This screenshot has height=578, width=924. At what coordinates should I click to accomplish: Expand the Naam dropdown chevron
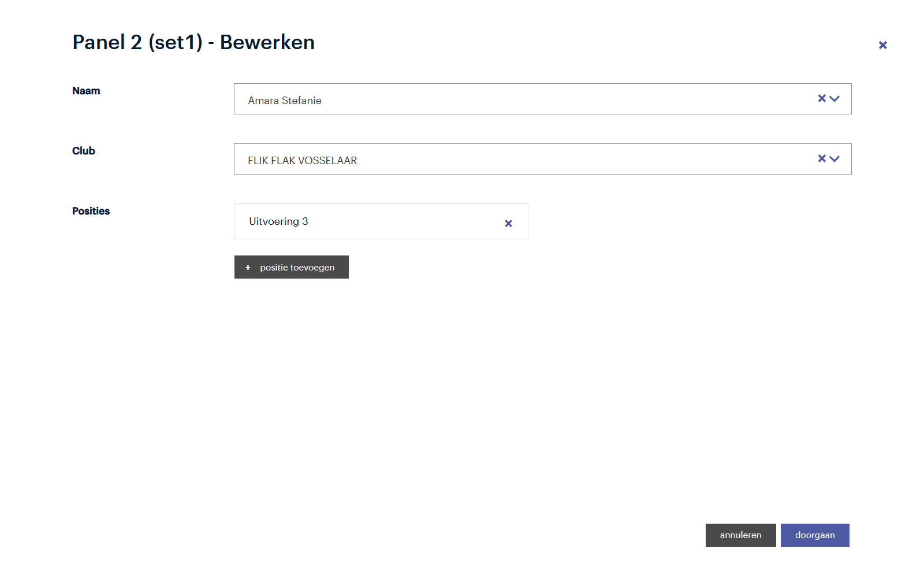click(x=834, y=99)
